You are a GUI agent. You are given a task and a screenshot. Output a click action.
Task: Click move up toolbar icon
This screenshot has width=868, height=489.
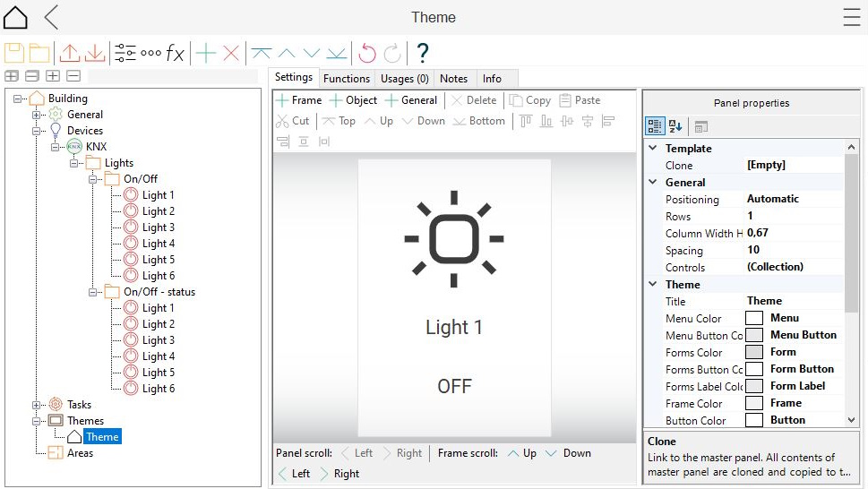(286, 53)
